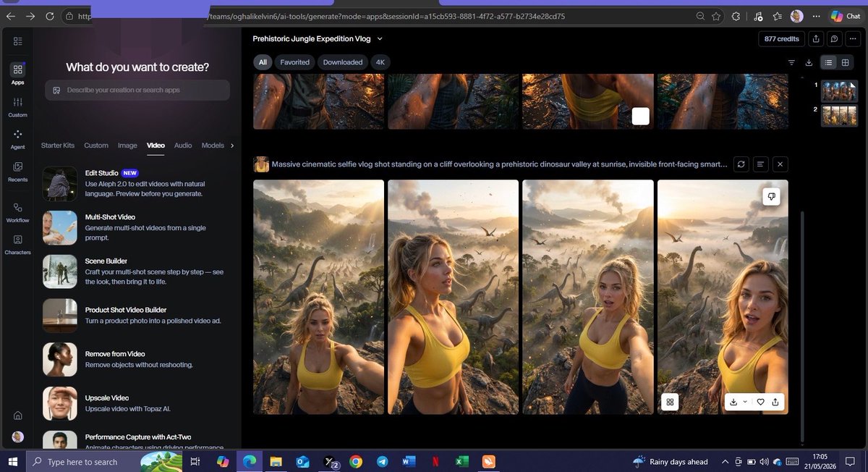Bookmark the page with the star icon
Image resolution: width=868 pixels, height=472 pixels.
coord(716,16)
